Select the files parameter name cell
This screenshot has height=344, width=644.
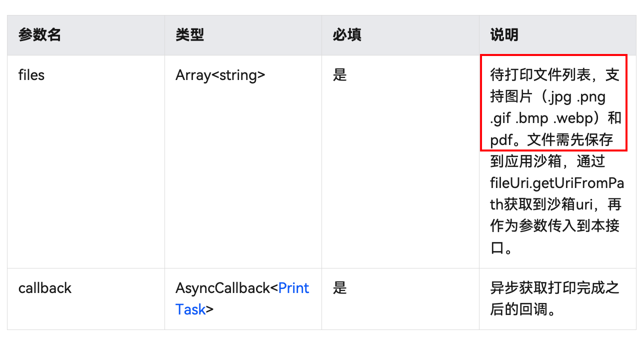pyautogui.click(x=31, y=75)
